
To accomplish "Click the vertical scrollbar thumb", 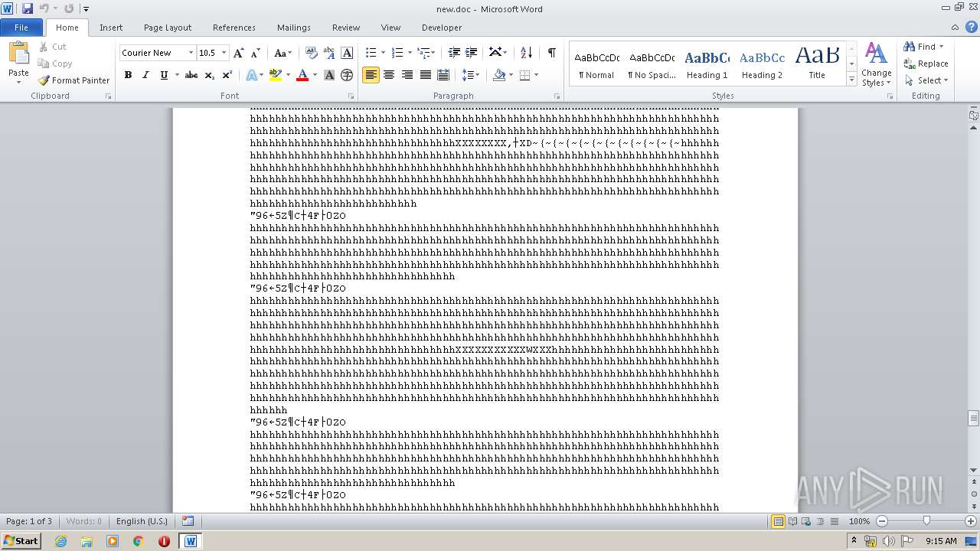I will coord(973,418).
